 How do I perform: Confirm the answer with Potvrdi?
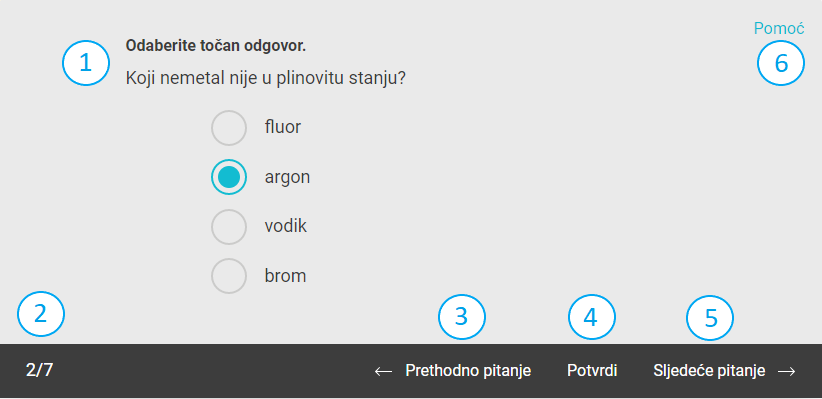pyautogui.click(x=592, y=371)
